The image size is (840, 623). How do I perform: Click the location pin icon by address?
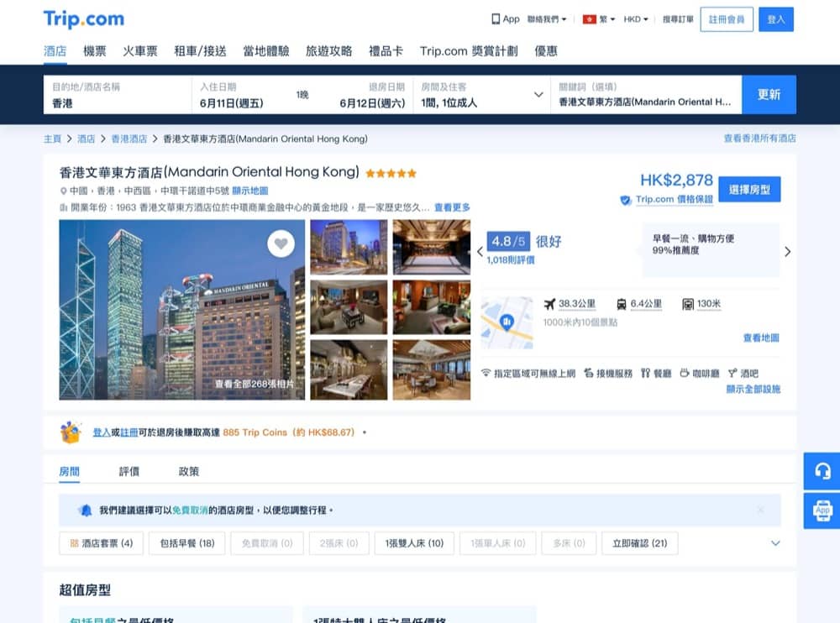(63, 191)
